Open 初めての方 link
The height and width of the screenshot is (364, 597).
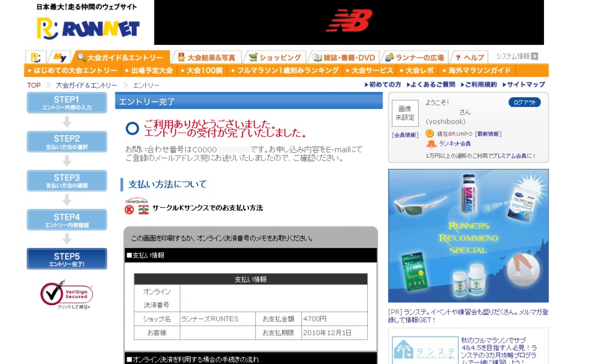383,84
